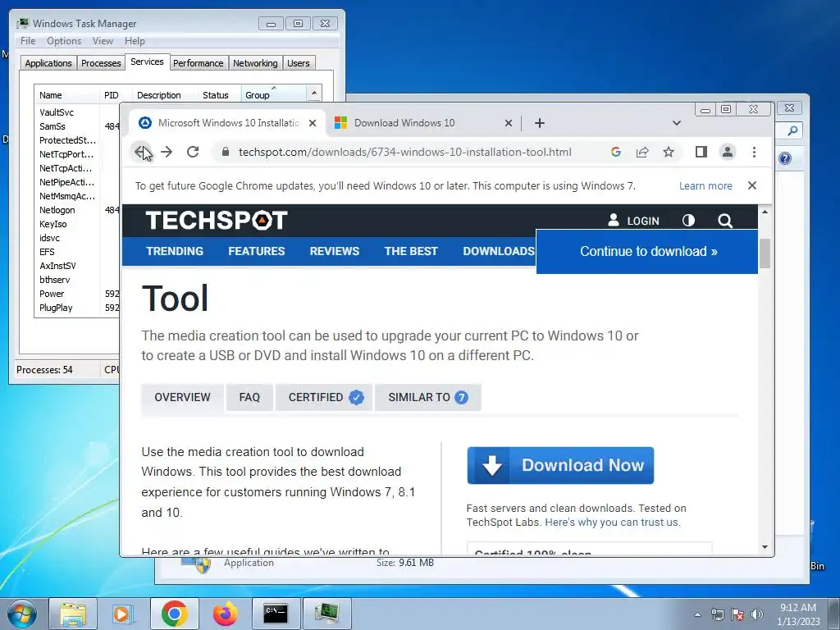
Task: Click the Learn more link
Action: pos(705,186)
